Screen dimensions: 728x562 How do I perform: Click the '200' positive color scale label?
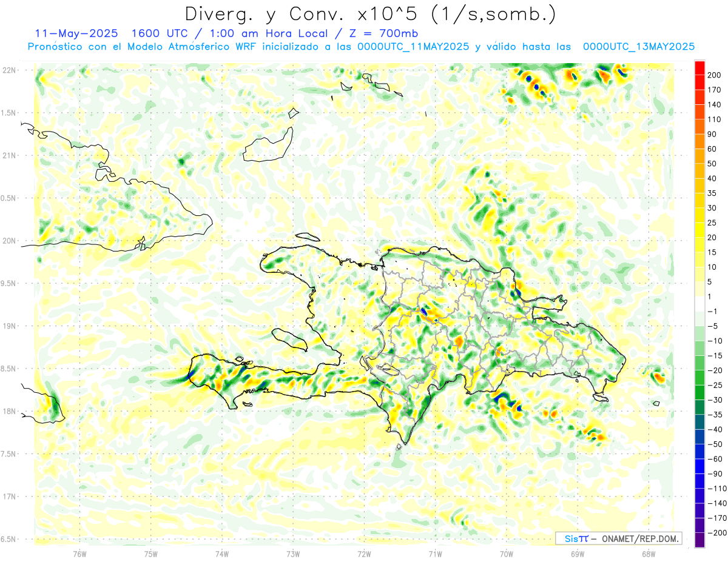pyautogui.click(x=715, y=75)
